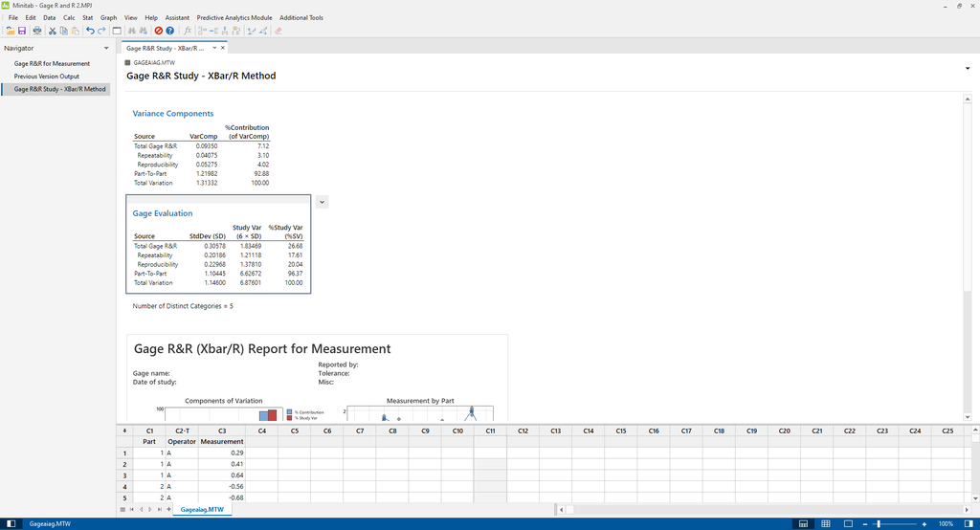Toggle Navigator pane icon in status bar
The height and width of the screenshot is (530, 980).
click(x=9, y=524)
